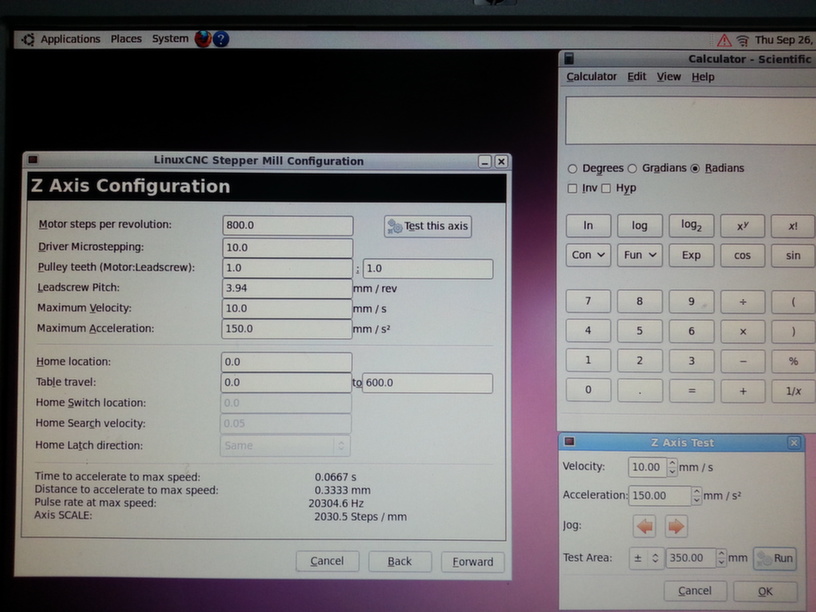
Task: Click the Test Area spinner arrows
Action: pos(721,558)
